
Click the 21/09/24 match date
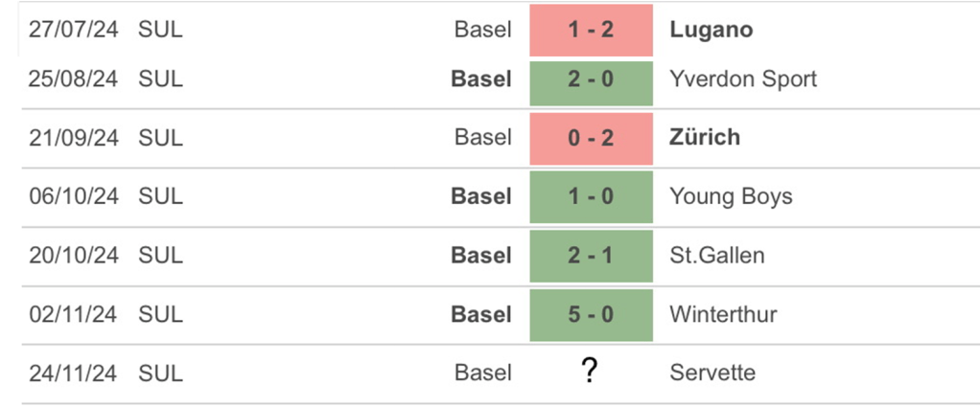click(73, 137)
